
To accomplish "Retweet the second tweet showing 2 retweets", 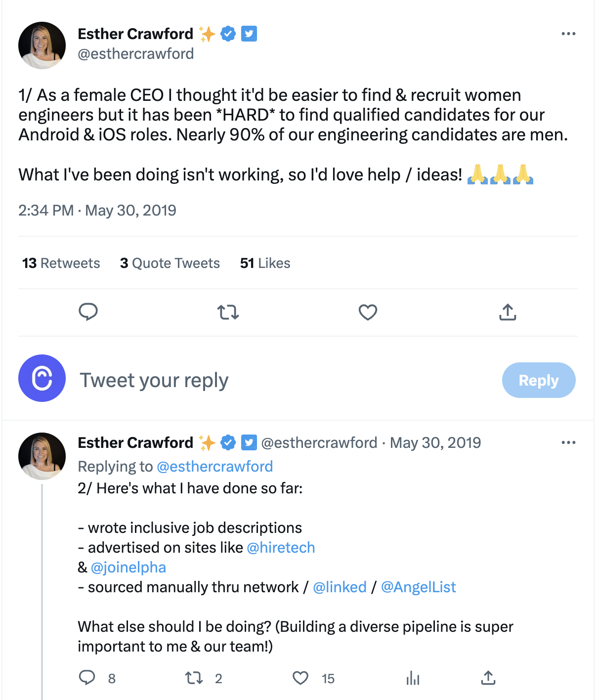I will [194, 678].
